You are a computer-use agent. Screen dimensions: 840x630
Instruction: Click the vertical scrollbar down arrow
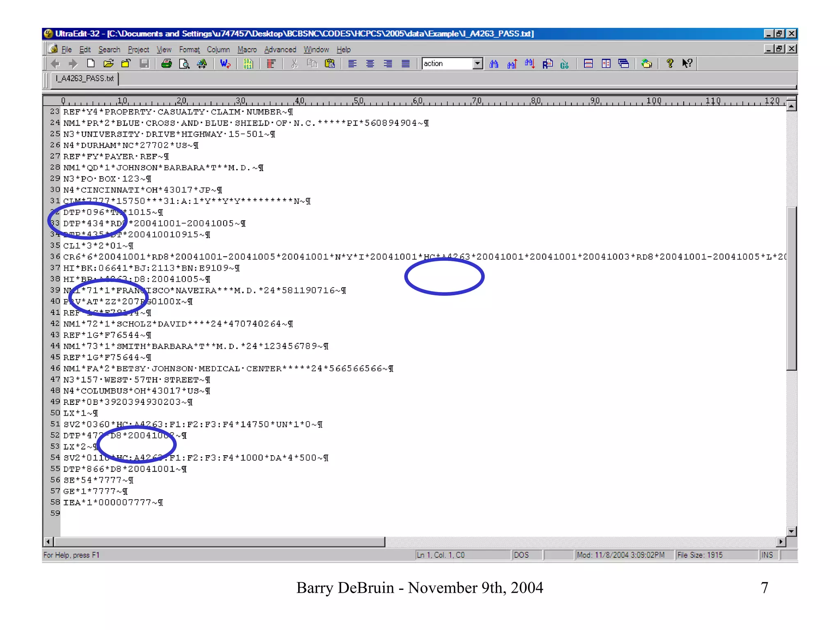click(792, 531)
